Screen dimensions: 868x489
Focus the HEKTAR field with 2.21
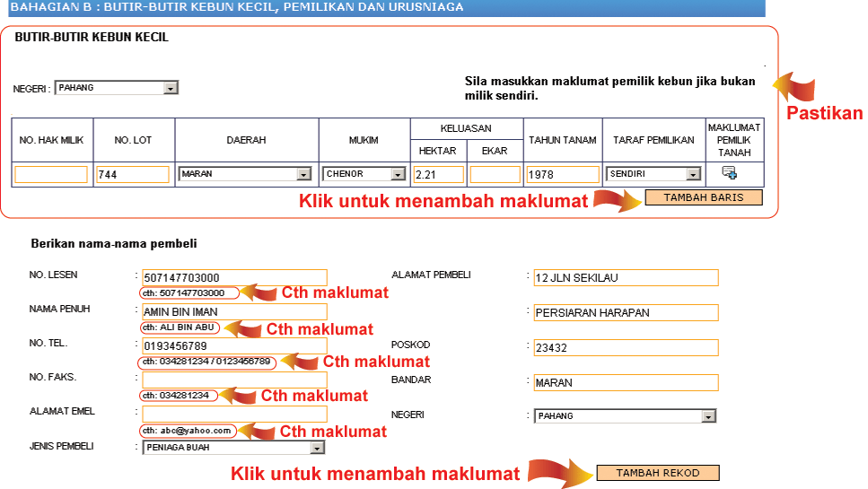pos(439,175)
